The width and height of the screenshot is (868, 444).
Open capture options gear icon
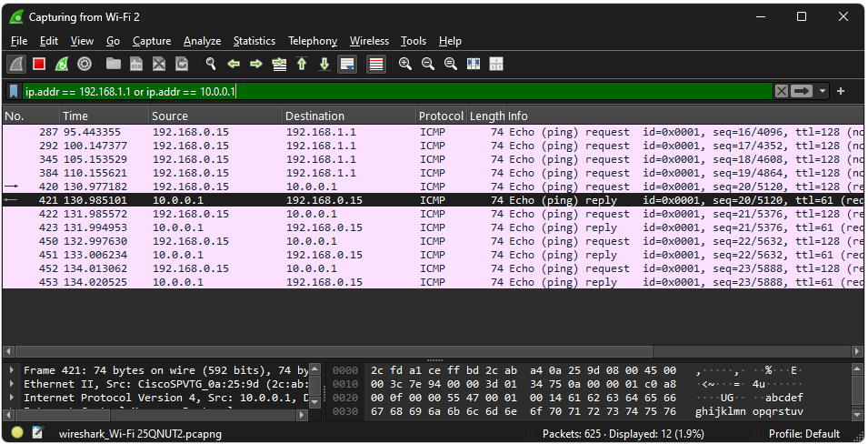point(85,64)
